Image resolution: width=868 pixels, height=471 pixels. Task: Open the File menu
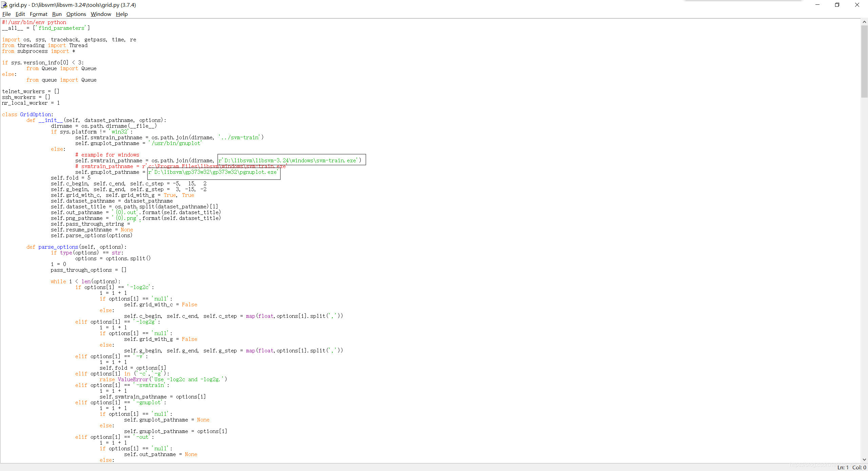(x=6, y=14)
